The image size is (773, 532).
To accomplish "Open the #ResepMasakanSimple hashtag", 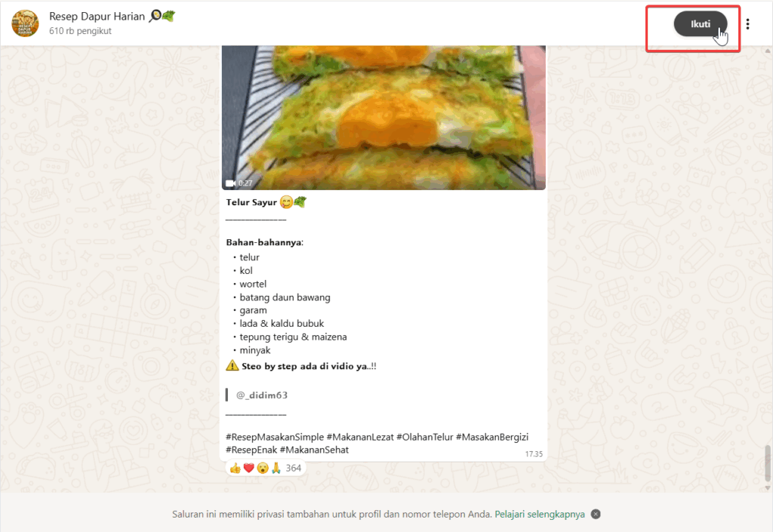I will point(275,437).
